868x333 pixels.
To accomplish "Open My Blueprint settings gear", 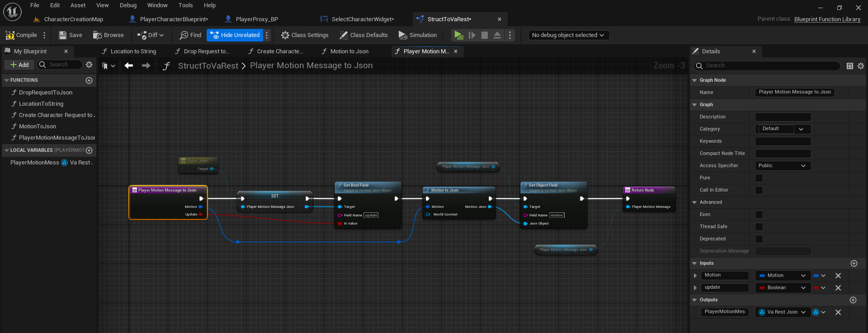I will coord(89,65).
